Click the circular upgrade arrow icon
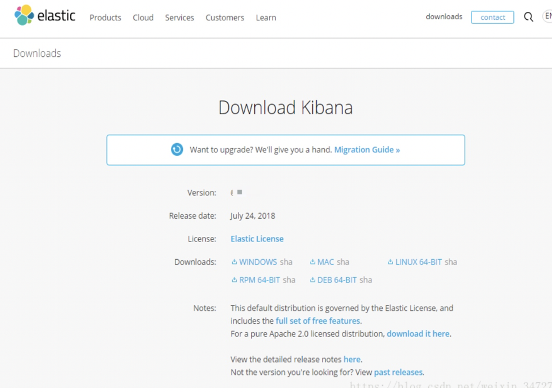Viewport: 552px width, 392px height. coord(177,149)
